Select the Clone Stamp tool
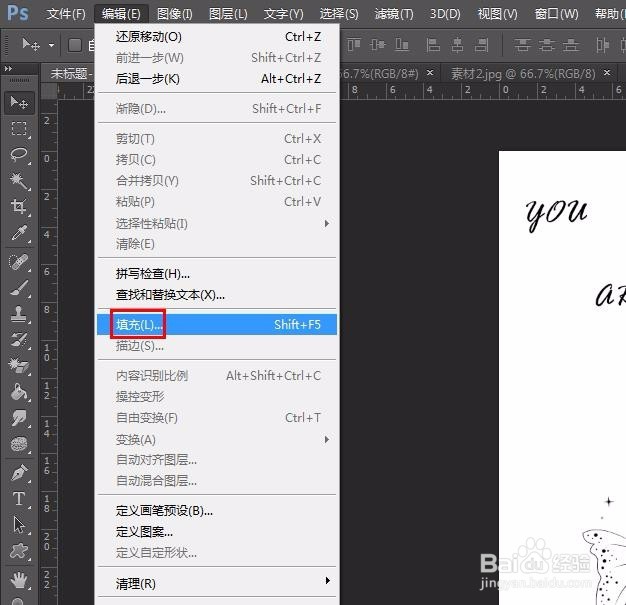The width and height of the screenshot is (626, 605). click(x=19, y=314)
